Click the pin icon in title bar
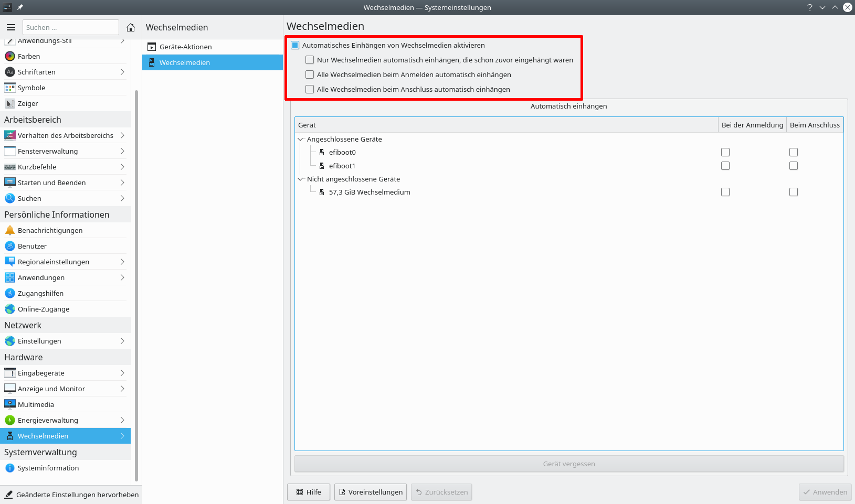This screenshot has height=504, width=855. pyautogui.click(x=20, y=7)
